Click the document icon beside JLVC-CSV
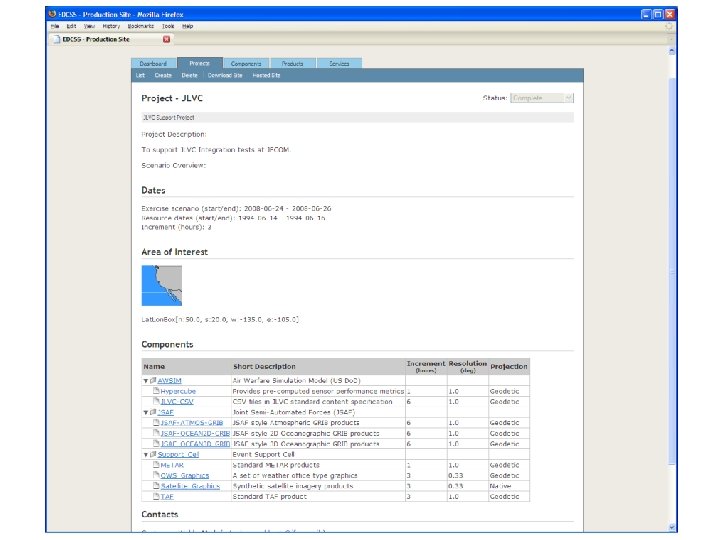 pos(156,401)
